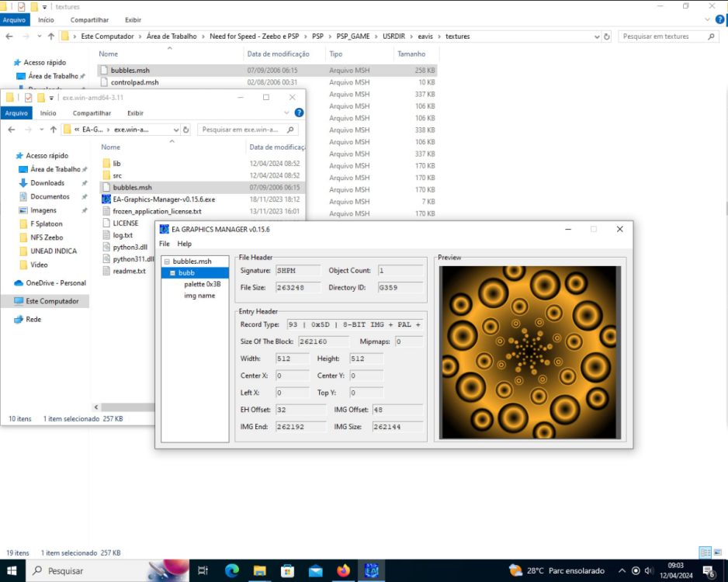Switch to the Compartilhar ribbon tab in textures window
The height and width of the screenshot is (582, 728).
click(89, 19)
